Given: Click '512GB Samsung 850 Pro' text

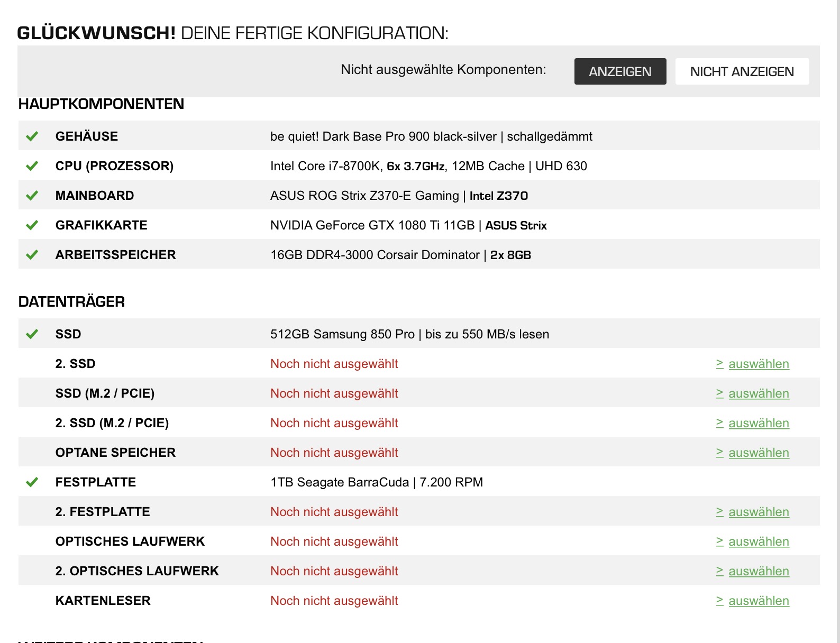Looking at the screenshot, I should click(x=342, y=334).
